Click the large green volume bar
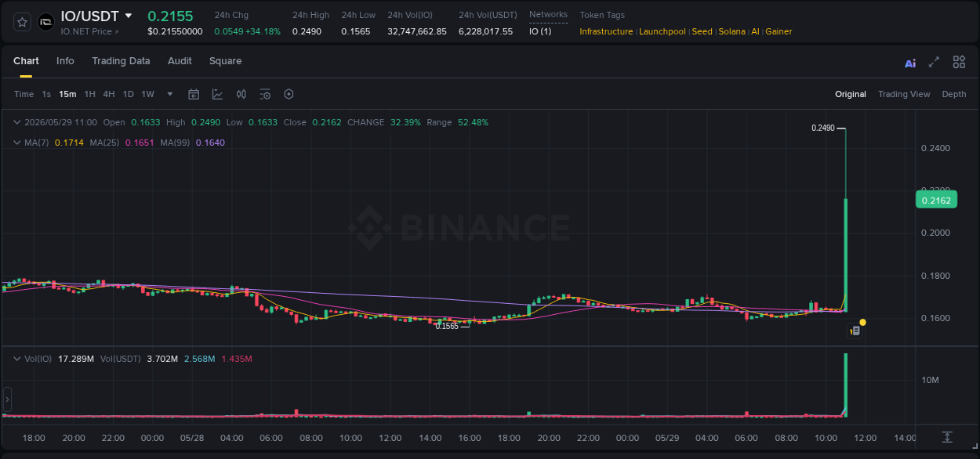This screenshot has height=459, width=980. point(845,385)
